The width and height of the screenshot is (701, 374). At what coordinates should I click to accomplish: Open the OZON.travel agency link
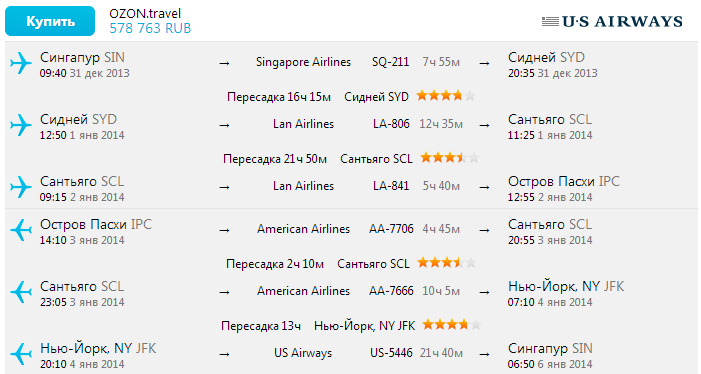145,13
